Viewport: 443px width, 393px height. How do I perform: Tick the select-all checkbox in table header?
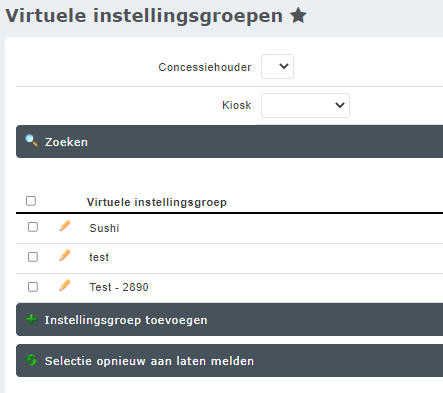(31, 201)
